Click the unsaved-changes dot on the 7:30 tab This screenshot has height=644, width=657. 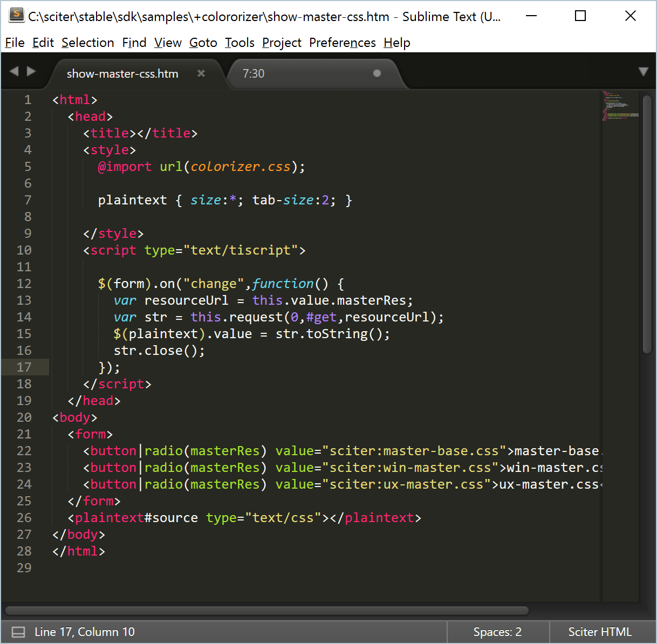click(x=377, y=73)
